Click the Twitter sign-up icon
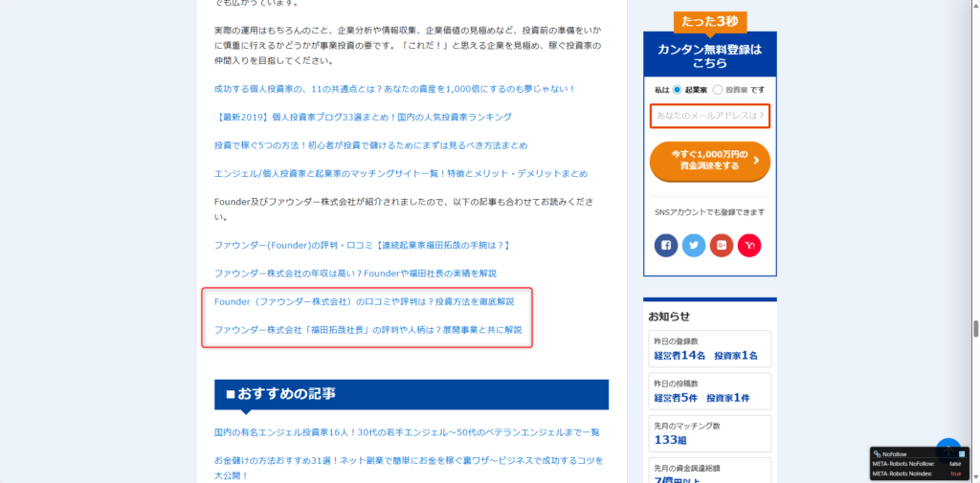The image size is (980, 483). 694,246
